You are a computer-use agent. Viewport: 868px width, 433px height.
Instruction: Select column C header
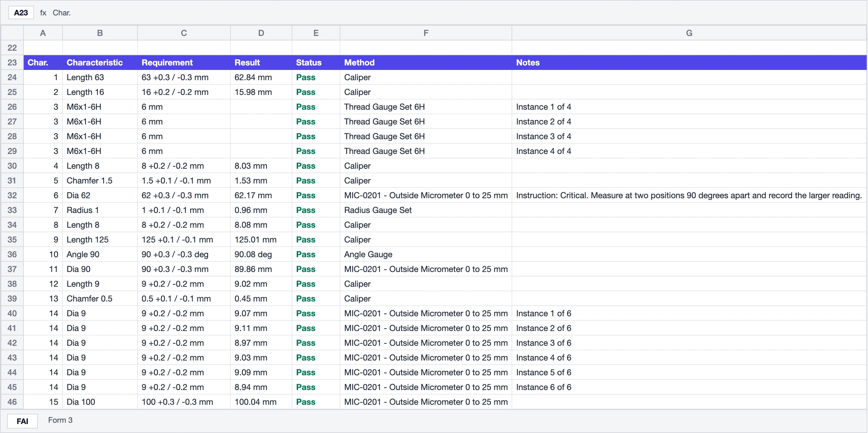(x=184, y=33)
